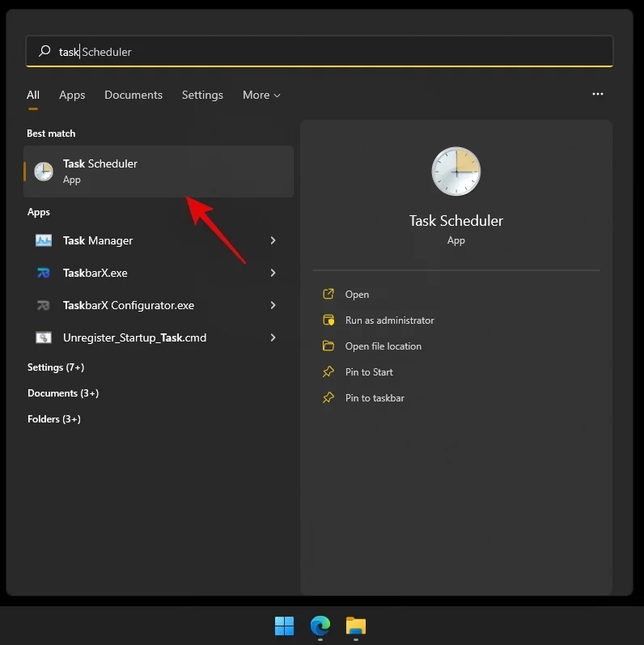
Task: Open Microsoft Edge from taskbar
Action: click(x=320, y=626)
